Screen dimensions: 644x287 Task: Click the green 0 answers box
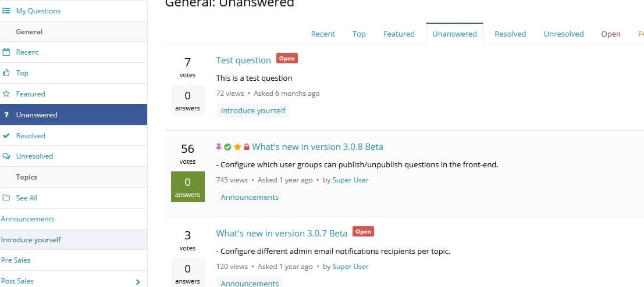(x=188, y=187)
